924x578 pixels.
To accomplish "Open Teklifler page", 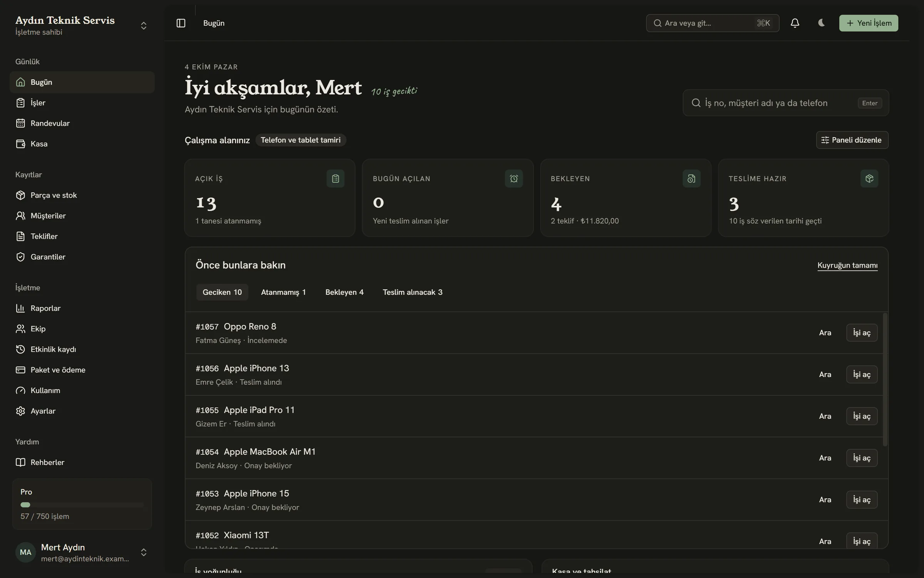I will pyautogui.click(x=82, y=236).
